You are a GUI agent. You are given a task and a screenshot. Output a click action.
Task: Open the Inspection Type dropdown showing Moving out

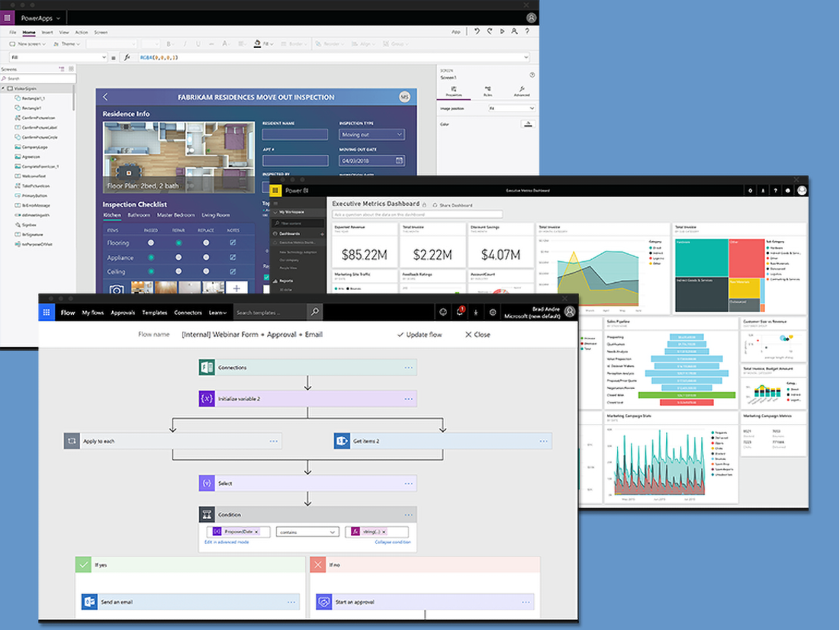pos(372,135)
